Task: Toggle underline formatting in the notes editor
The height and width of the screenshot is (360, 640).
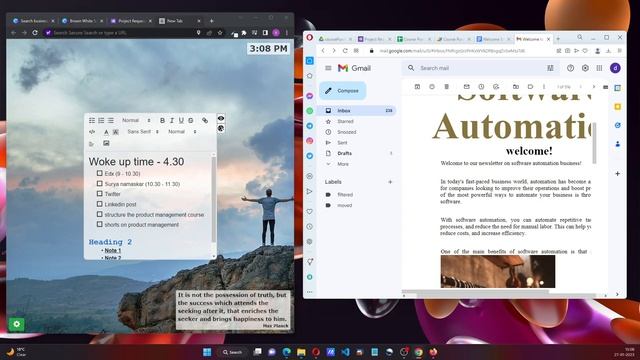Action: coord(181,120)
